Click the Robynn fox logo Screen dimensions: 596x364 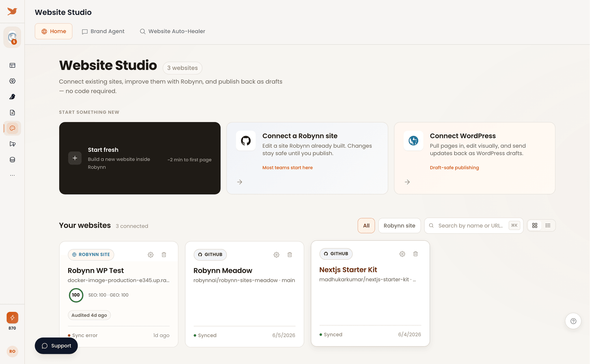point(12,12)
